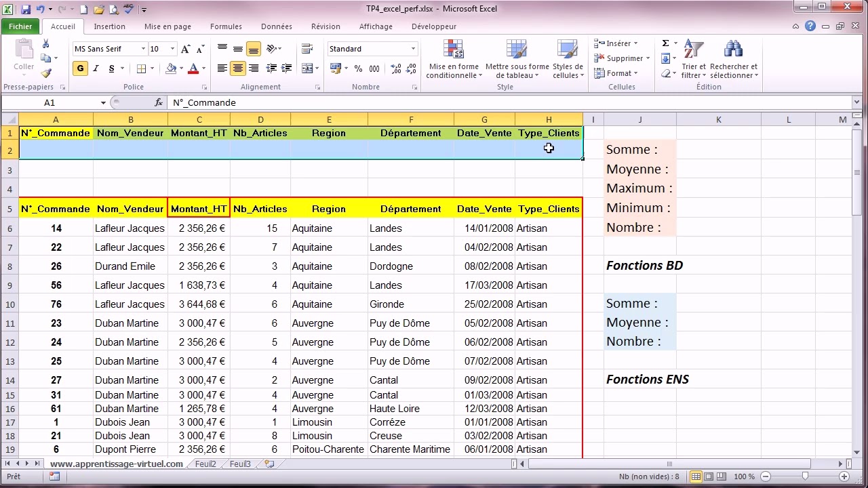Click the Format cells button
Viewport: 868px width, 488px height.
[616, 73]
